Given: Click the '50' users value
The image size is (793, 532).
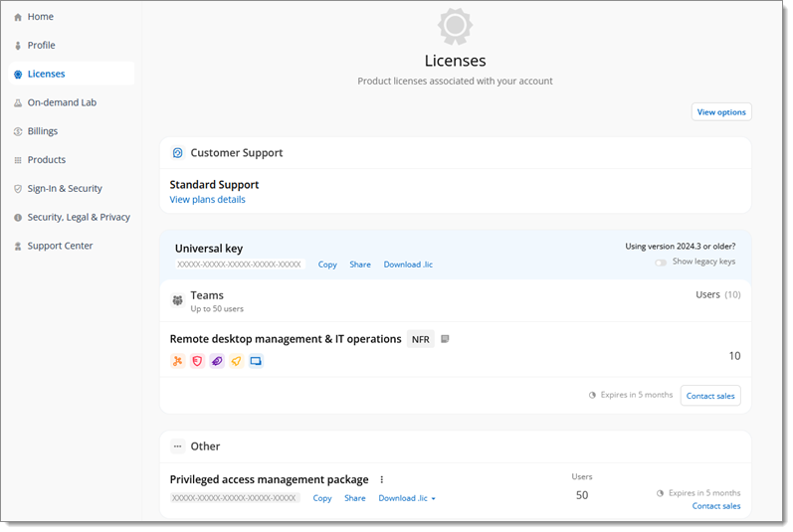Looking at the screenshot, I should [582, 495].
